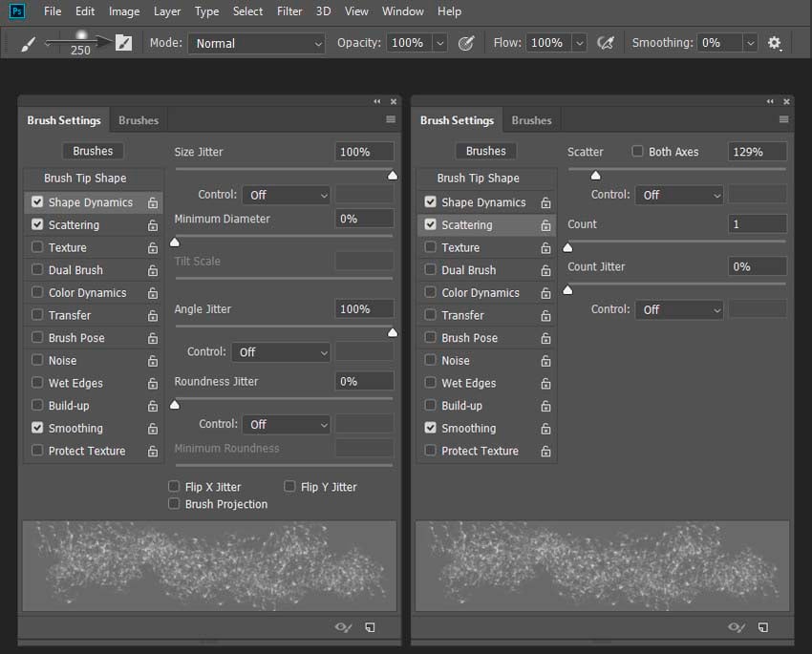Switch to Brushes tab in right panel
812x654 pixels.
[531, 120]
